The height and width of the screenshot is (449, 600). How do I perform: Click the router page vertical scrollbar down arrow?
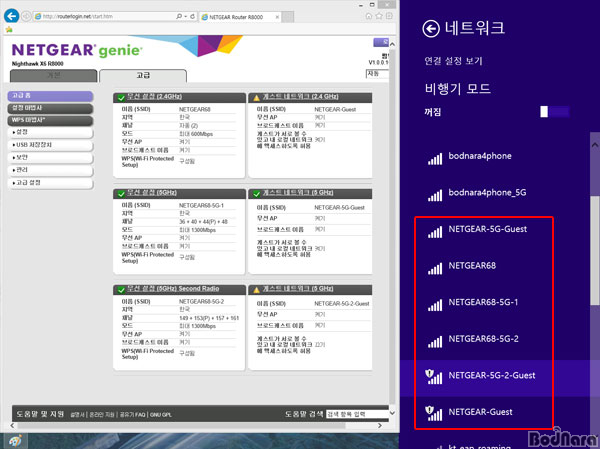(392, 413)
